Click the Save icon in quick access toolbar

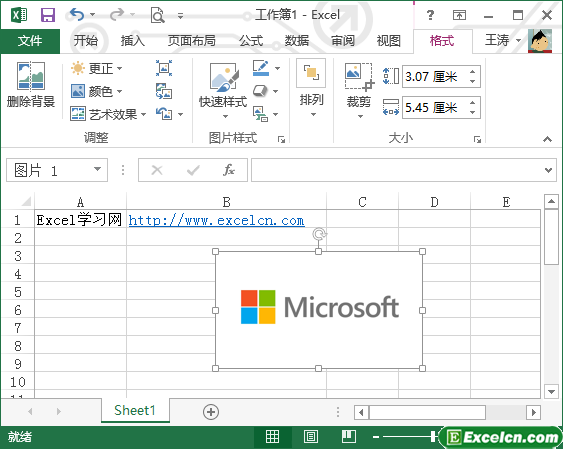click(47, 15)
